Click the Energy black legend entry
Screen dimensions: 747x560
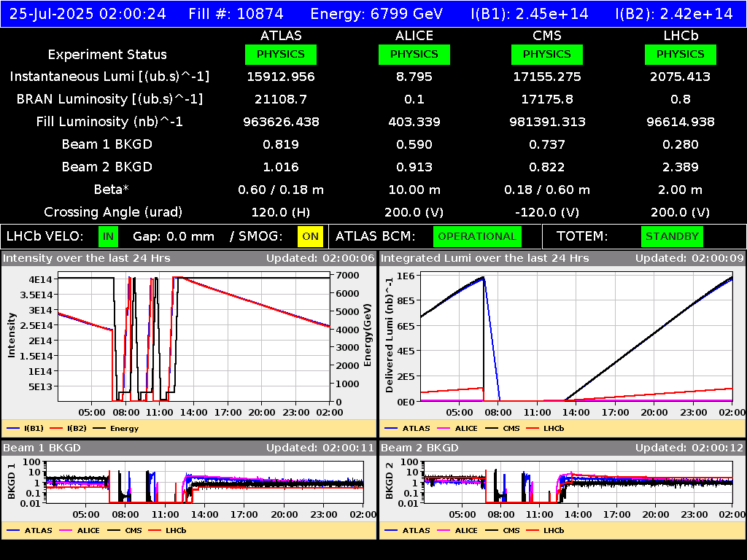116,428
